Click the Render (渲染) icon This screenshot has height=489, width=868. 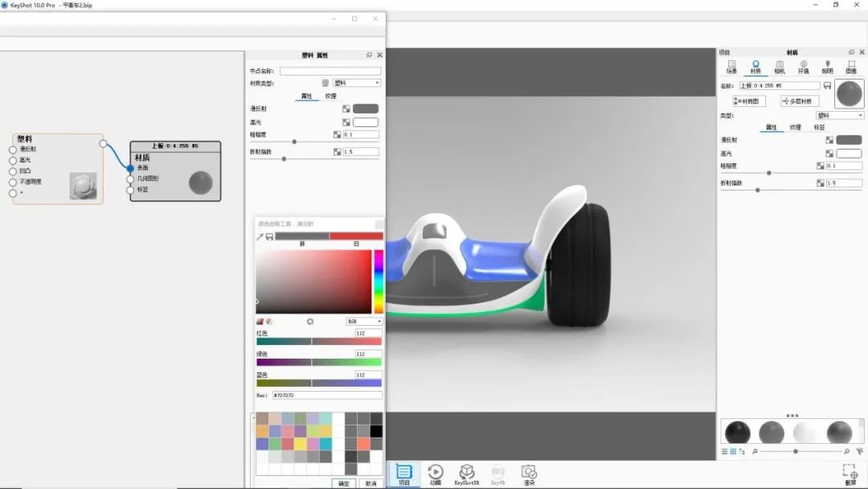(528, 473)
